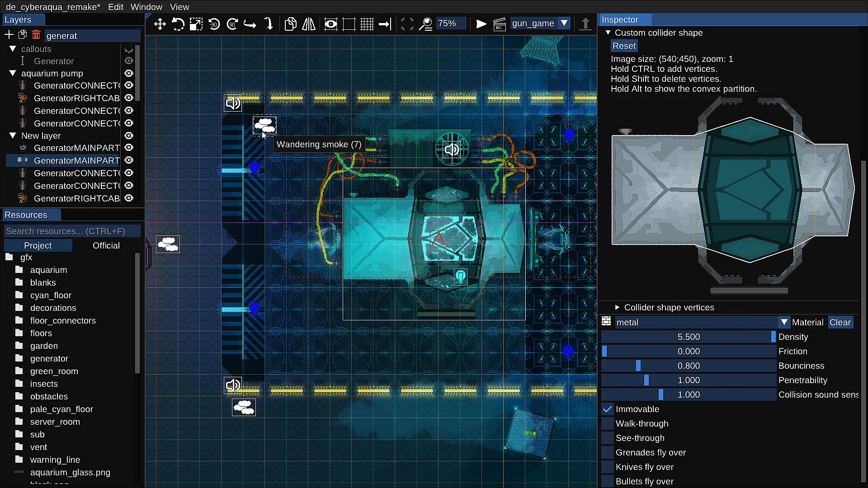This screenshot has width=868, height=488.
Task: Select the Move tool in toolbar
Action: [160, 24]
